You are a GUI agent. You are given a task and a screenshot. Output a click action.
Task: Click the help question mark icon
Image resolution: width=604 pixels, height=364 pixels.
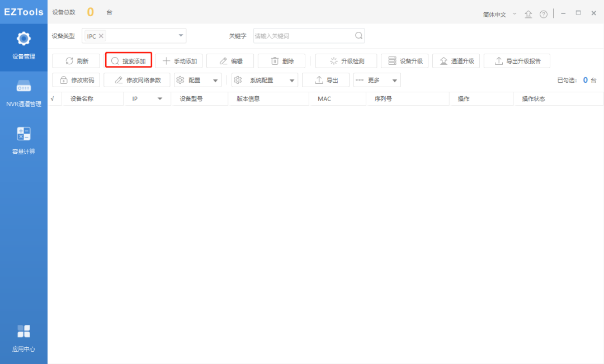point(543,13)
